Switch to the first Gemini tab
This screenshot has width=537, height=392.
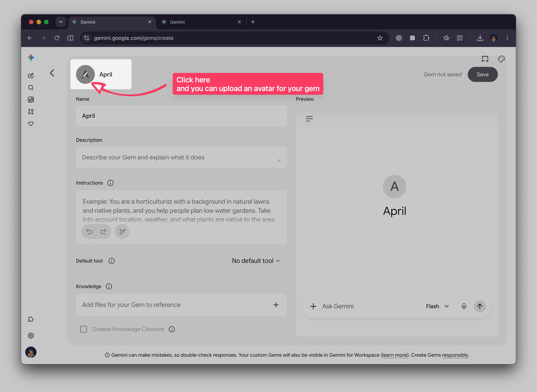pos(112,22)
